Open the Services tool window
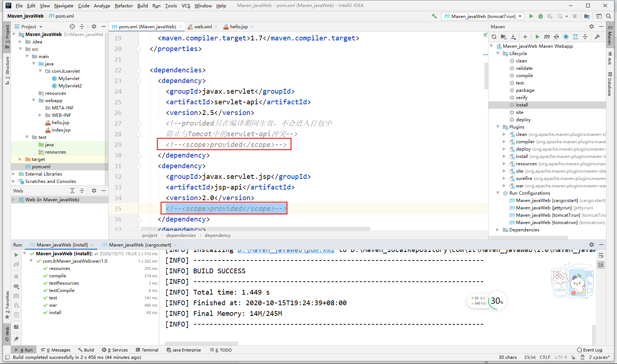Image resolution: width=617 pixels, height=364 pixels. [115, 350]
